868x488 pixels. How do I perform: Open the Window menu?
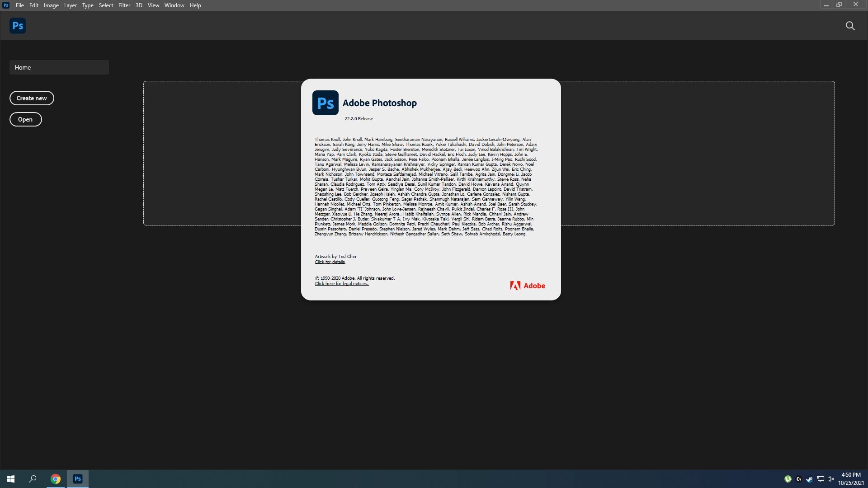(174, 5)
